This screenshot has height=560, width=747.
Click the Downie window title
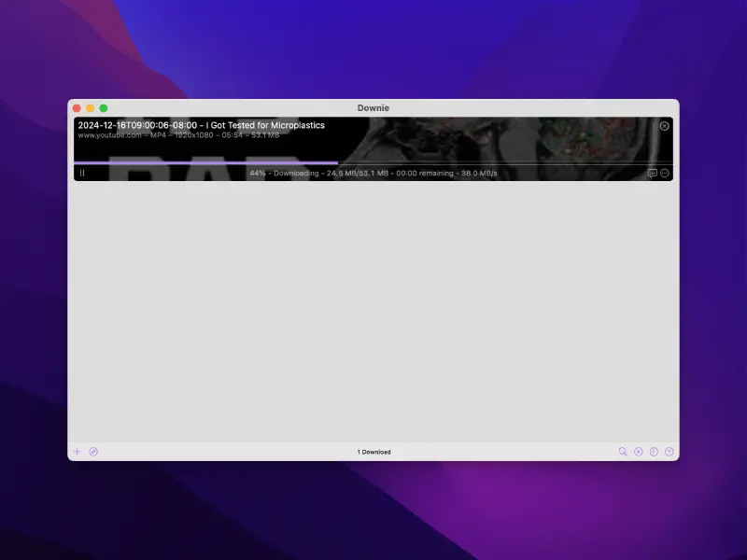click(373, 107)
